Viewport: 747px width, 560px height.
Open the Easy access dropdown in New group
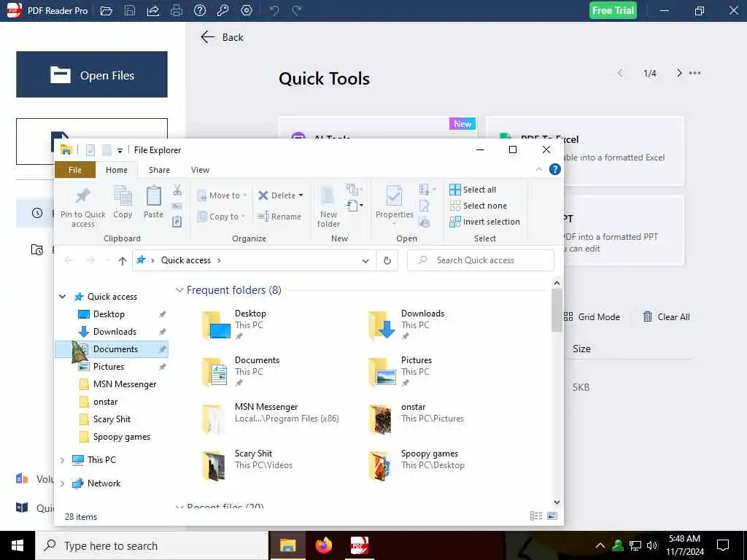(355, 206)
